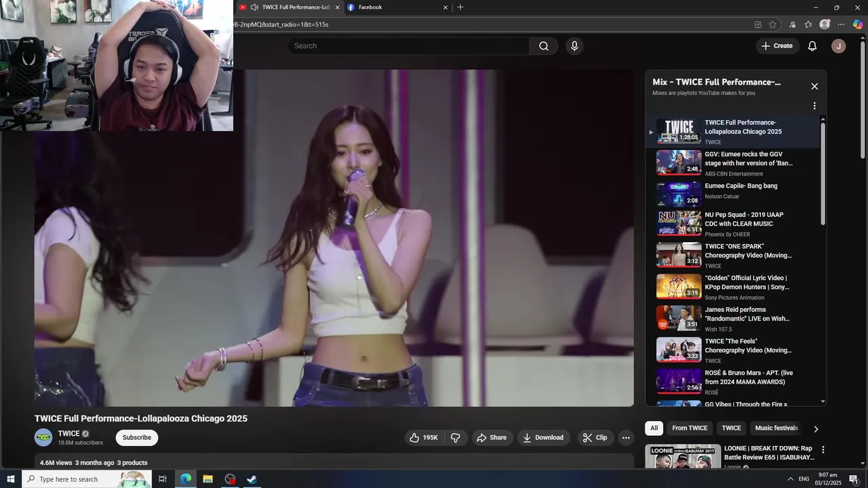Screen dimensions: 868x488
Task: Open Microsoft Edge taskbar icon
Action: pos(185,479)
